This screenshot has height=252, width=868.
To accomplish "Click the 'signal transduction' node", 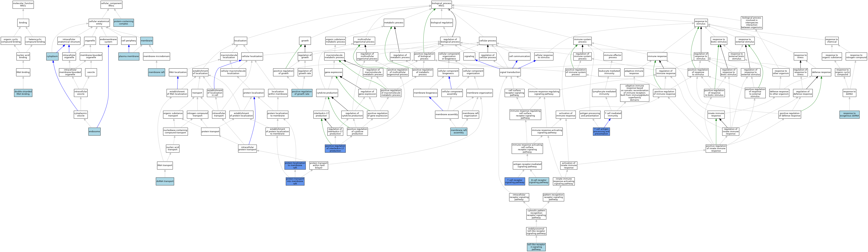I will 510,72.
